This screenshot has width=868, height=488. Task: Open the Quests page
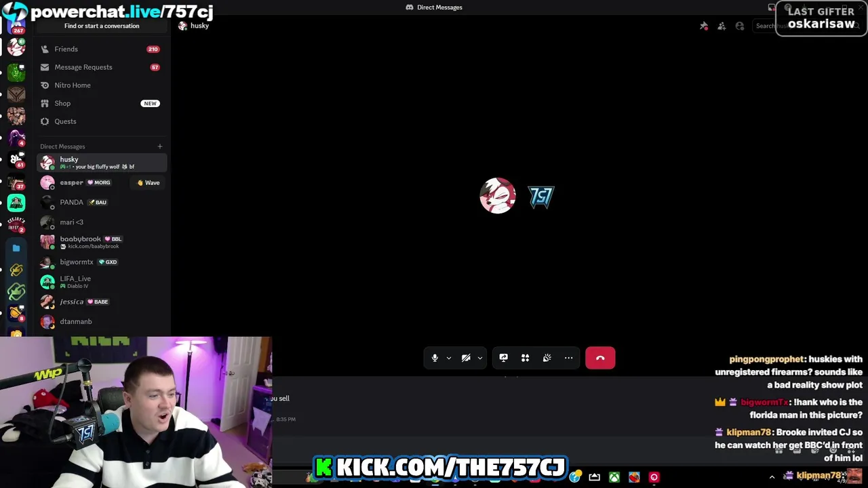[102, 121]
